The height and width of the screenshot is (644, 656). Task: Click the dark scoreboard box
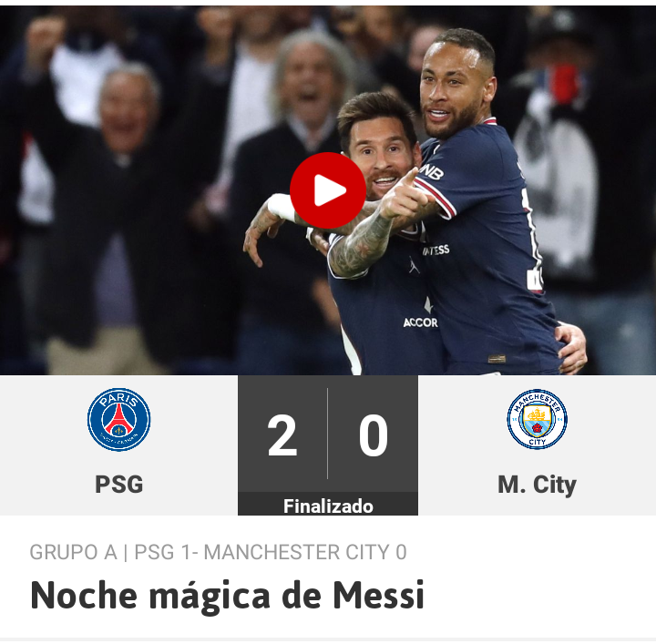(328, 445)
